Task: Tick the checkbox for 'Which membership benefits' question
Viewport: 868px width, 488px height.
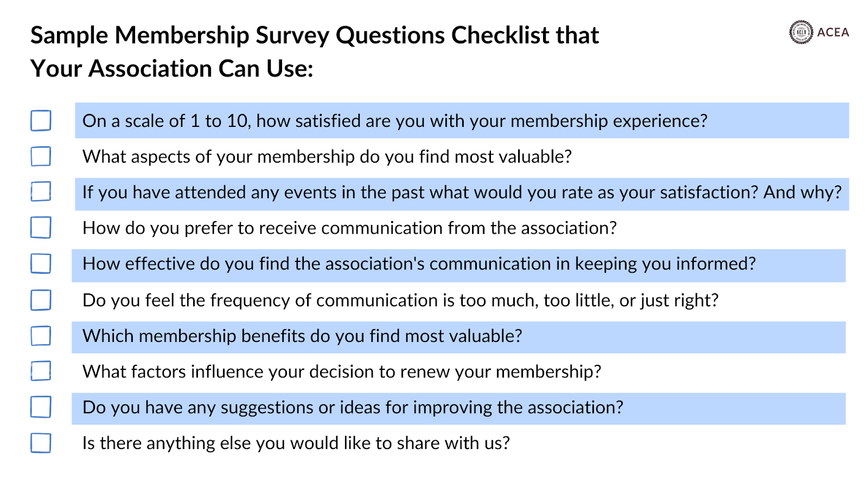Action: (x=41, y=336)
